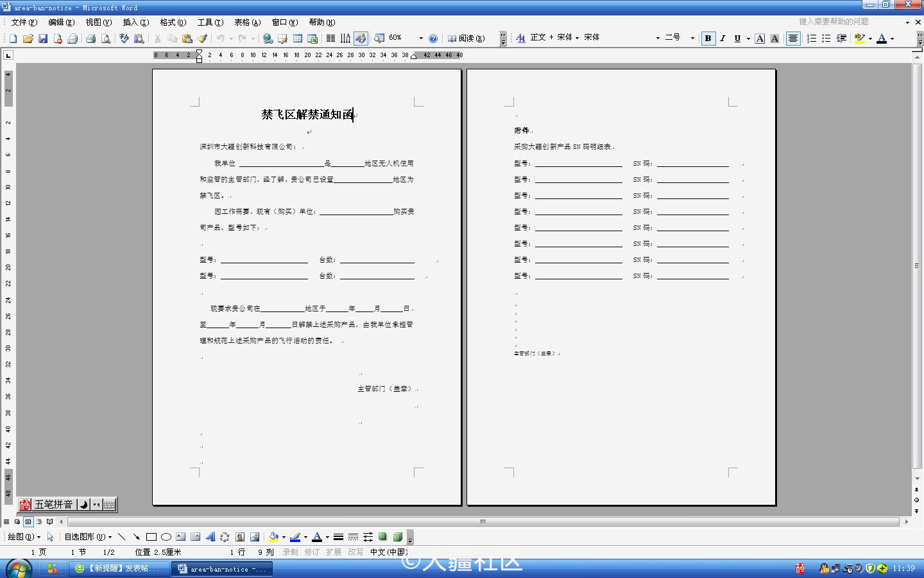Expand the fill color dropdown arrow
Screen dimensions: 924x578
click(x=284, y=537)
